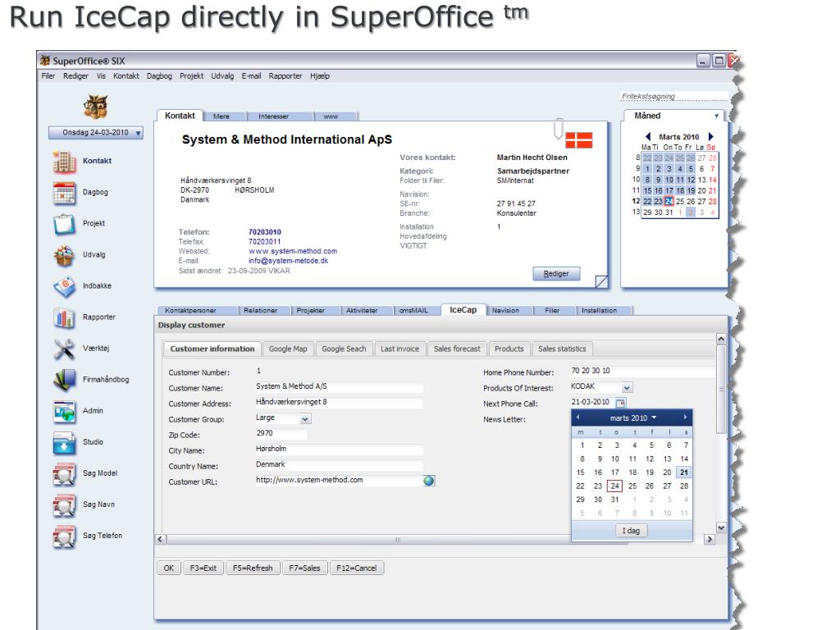Go to previous month in marts 2010 date picker
The image size is (840, 630).
[x=578, y=418]
